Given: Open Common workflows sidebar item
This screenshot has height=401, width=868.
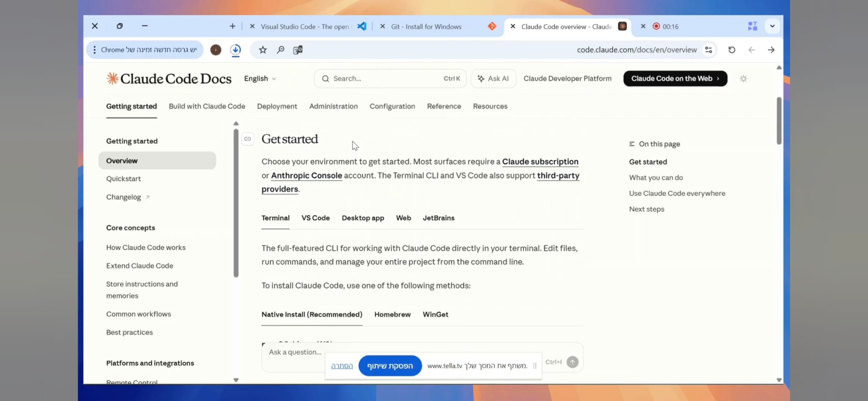Looking at the screenshot, I should pyautogui.click(x=139, y=314).
